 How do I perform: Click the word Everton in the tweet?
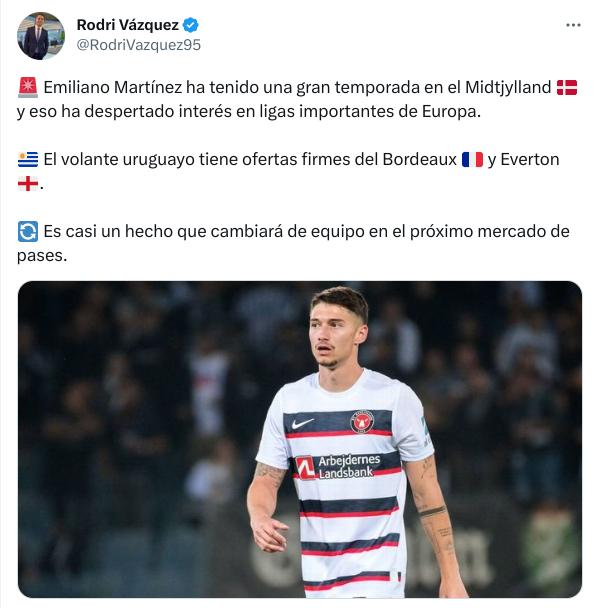pyautogui.click(x=530, y=159)
